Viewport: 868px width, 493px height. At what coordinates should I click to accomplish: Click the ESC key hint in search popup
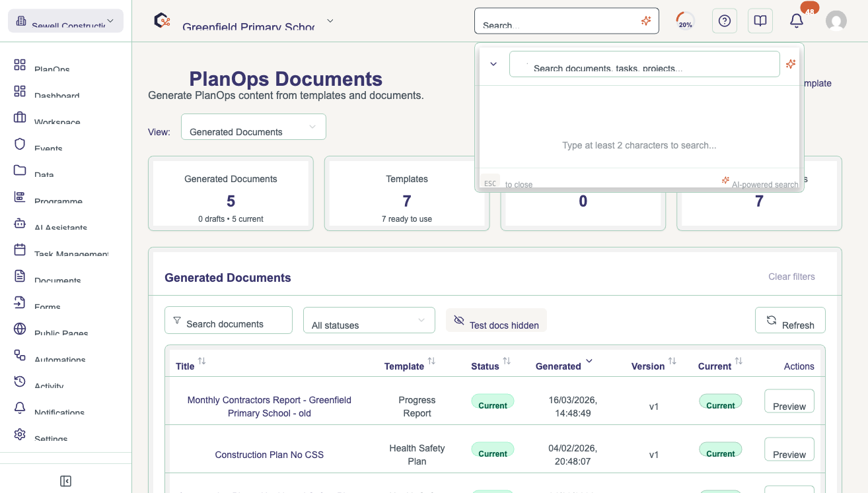[490, 183]
